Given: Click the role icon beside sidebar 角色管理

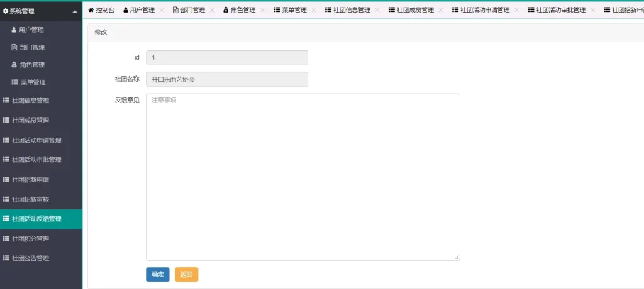Looking at the screenshot, I should coord(14,65).
